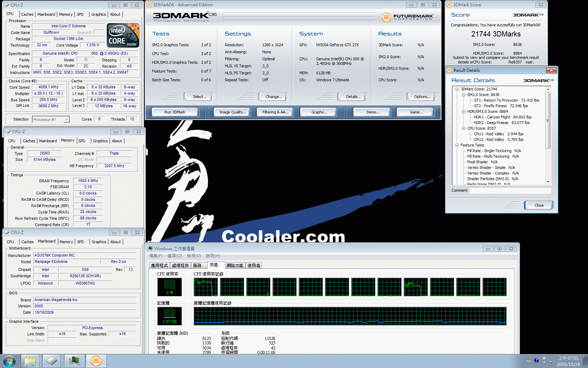Select 網路功能 tab in Task Manager

[235, 266]
